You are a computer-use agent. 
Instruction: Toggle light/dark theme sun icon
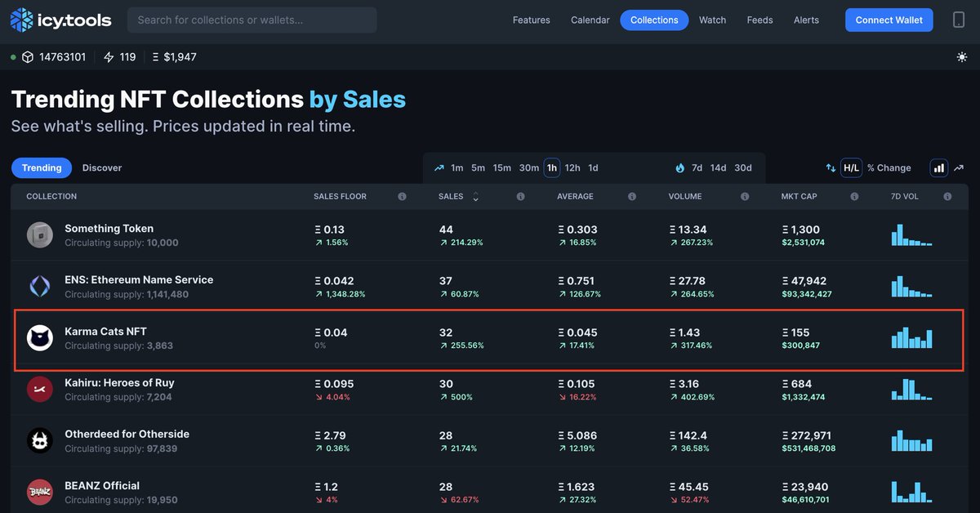click(x=962, y=57)
